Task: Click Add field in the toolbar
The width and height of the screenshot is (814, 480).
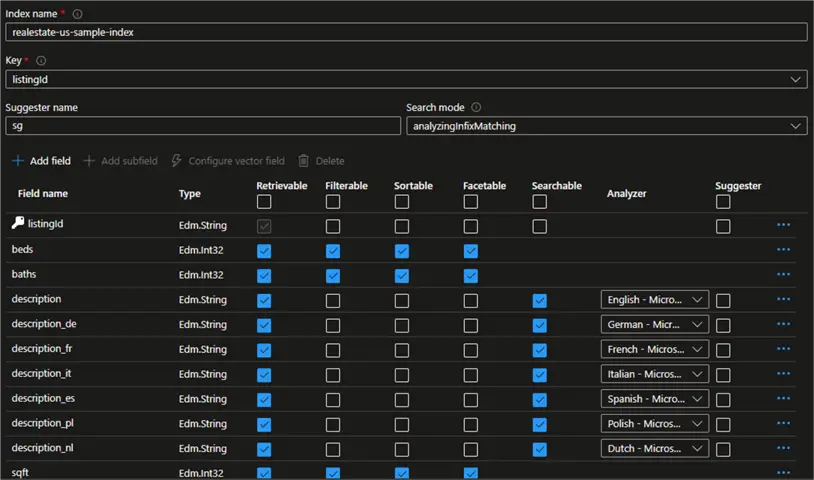Action: pyautogui.click(x=41, y=161)
